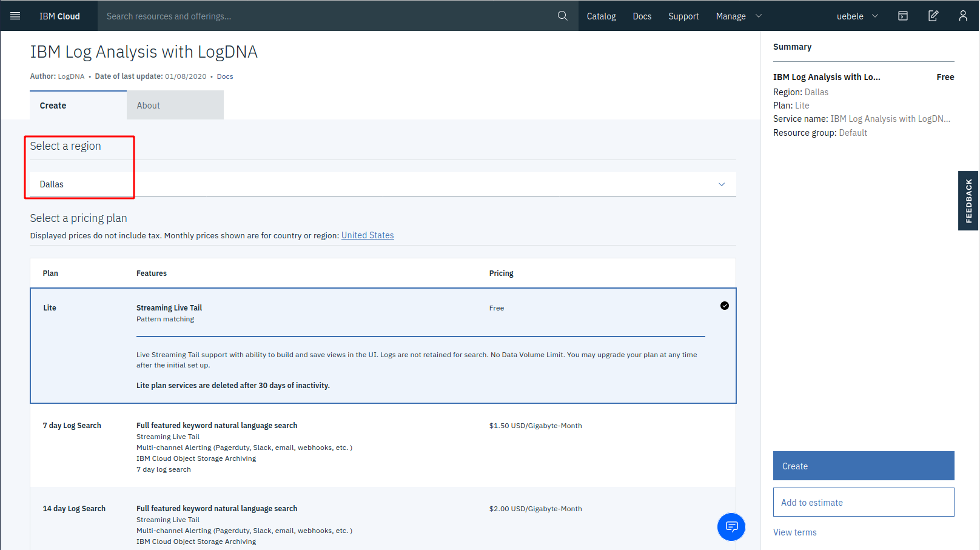
Task: Select the 14 day Log Search plan
Action: pyautogui.click(x=383, y=518)
